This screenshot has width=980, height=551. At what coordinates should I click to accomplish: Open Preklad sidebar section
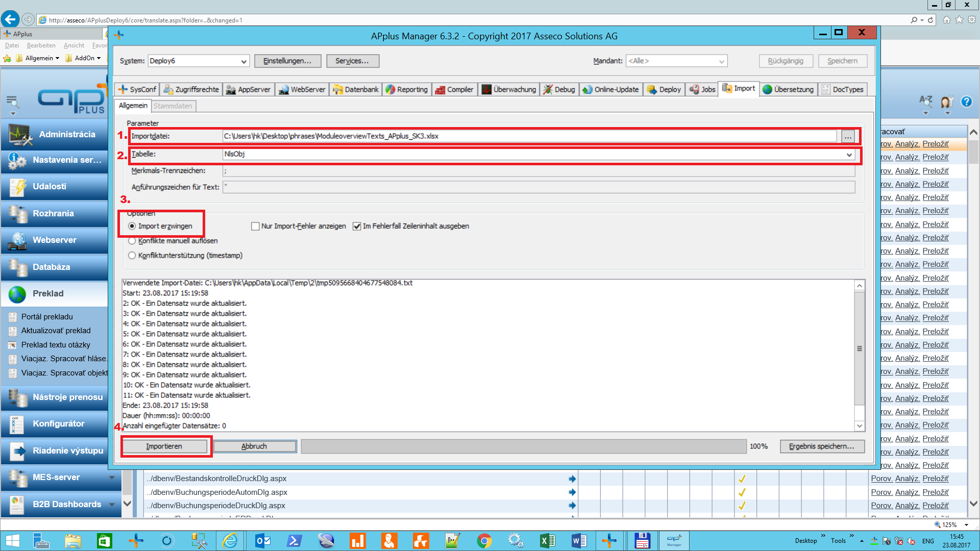pyautogui.click(x=54, y=294)
